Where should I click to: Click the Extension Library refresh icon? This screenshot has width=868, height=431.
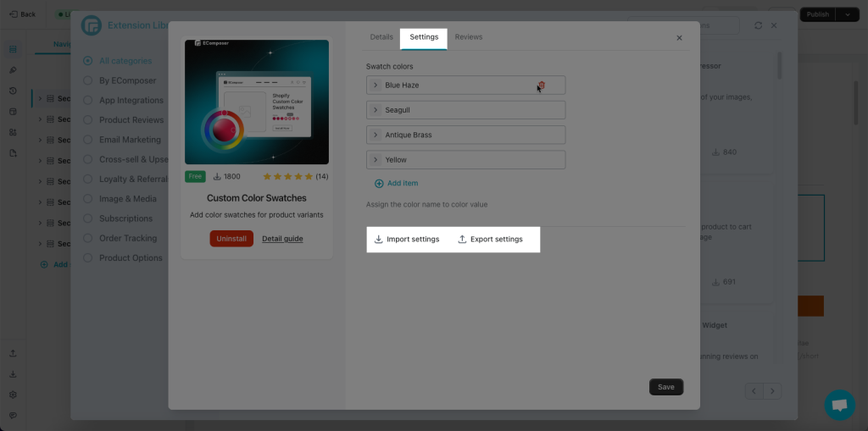[759, 25]
